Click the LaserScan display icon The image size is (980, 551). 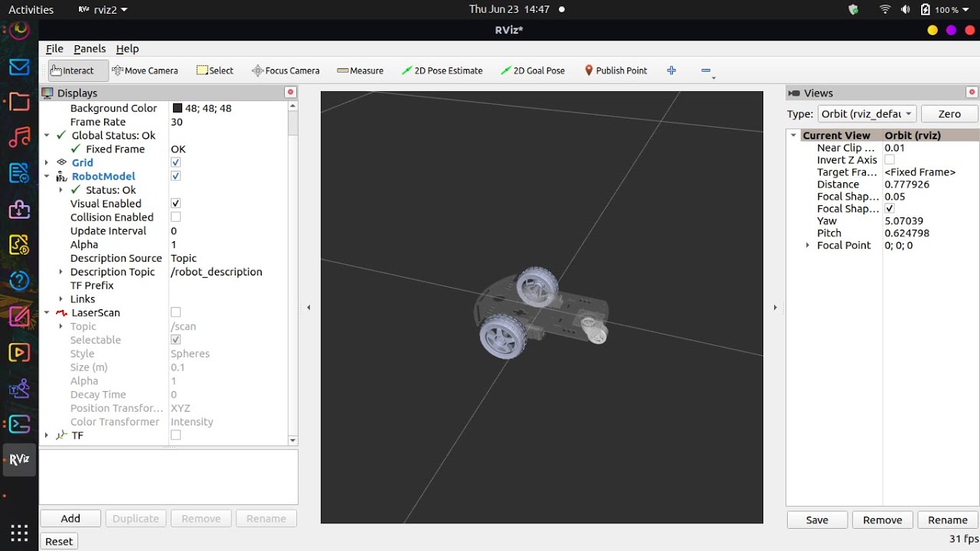[62, 312]
